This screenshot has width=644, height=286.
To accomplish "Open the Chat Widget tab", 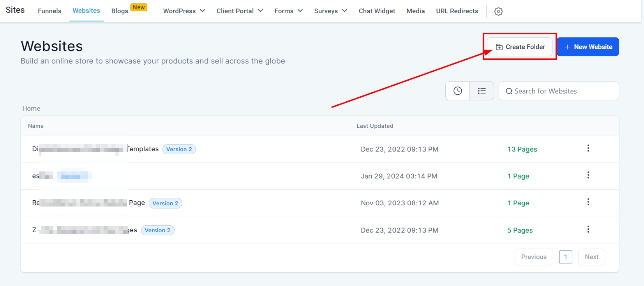I will click(x=377, y=11).
